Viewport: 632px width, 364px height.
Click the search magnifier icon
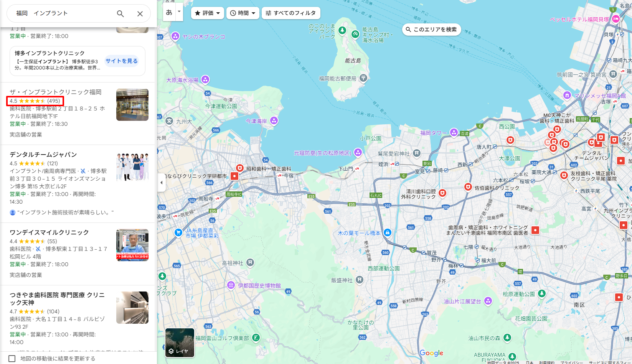(120, 13)
